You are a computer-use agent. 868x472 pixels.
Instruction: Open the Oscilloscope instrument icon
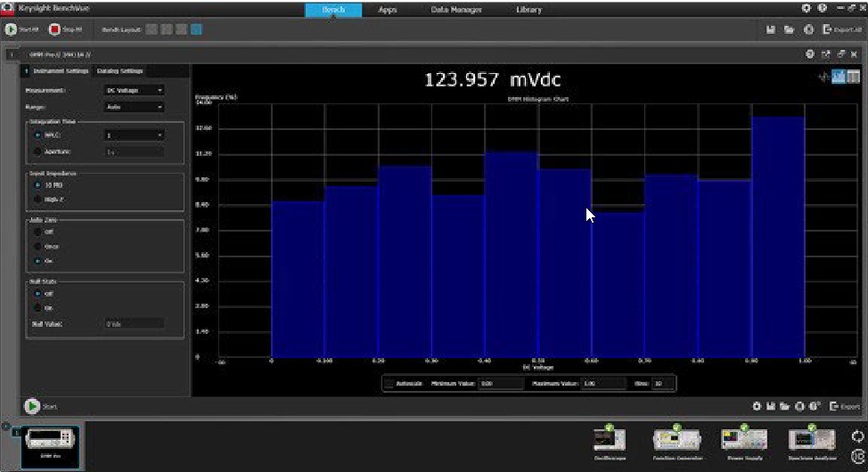[x=610, y=439]
